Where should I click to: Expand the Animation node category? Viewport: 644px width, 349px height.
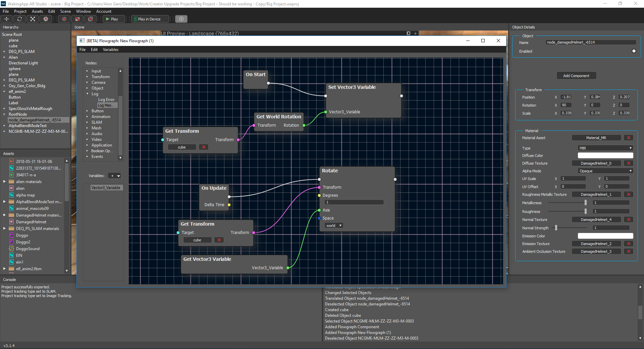(x=87, y=117)
